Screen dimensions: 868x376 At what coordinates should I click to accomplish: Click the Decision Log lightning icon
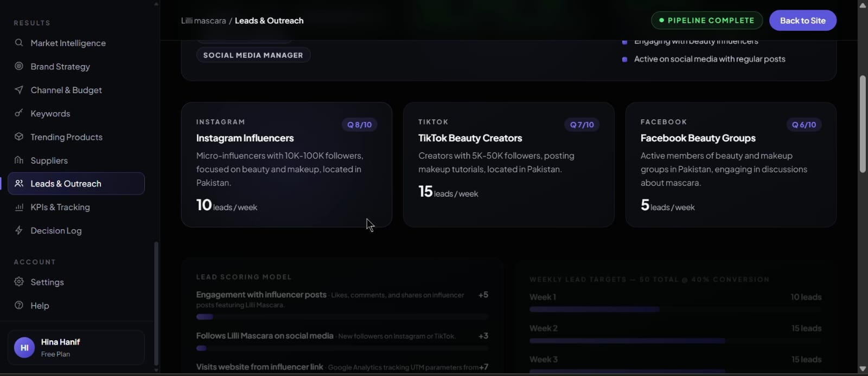tap(19, 230)
